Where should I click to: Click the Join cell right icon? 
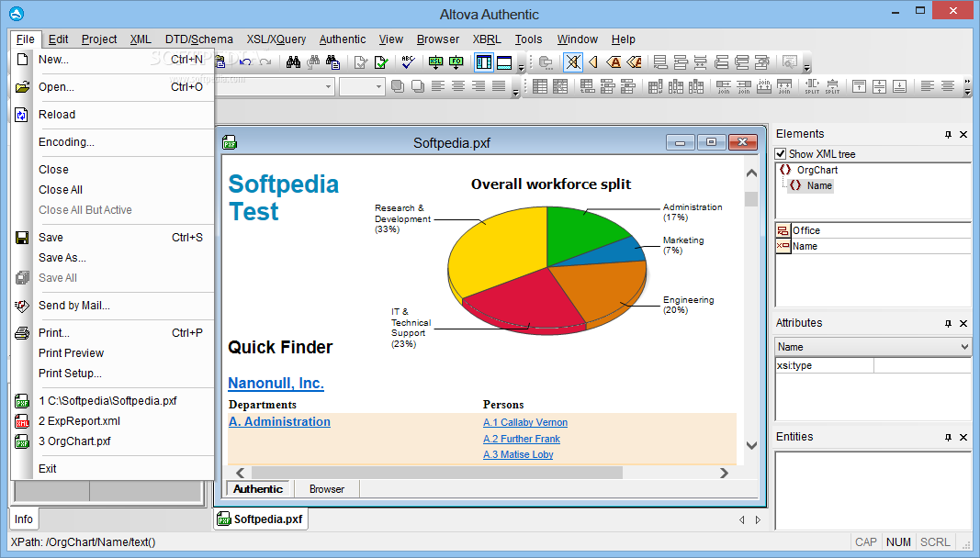[723, 86]
